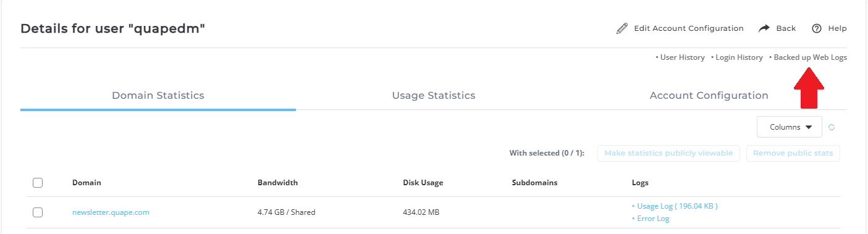Open the Account Configuration tab
The height and width of the screenshot is (234, 868).
[x=709, y=96]
